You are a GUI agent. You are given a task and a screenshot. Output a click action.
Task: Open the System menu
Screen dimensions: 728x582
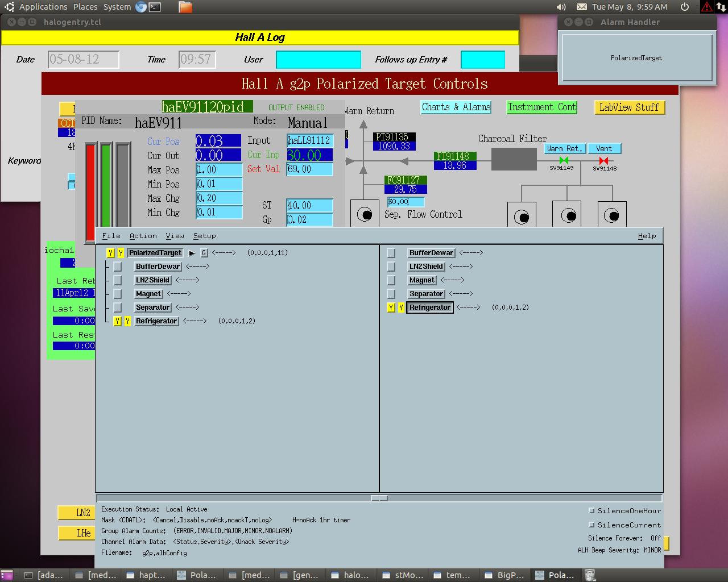pyautogui.click(x=117, y=7)
